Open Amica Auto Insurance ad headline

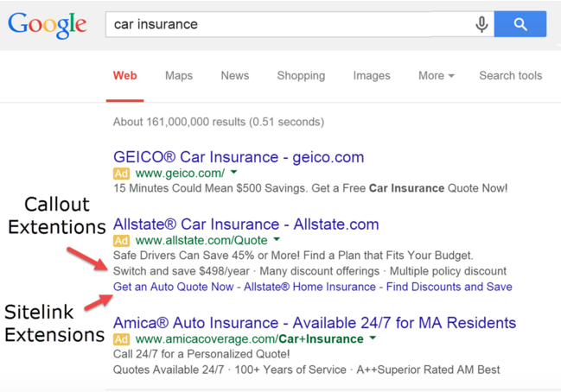pos(315,323)
